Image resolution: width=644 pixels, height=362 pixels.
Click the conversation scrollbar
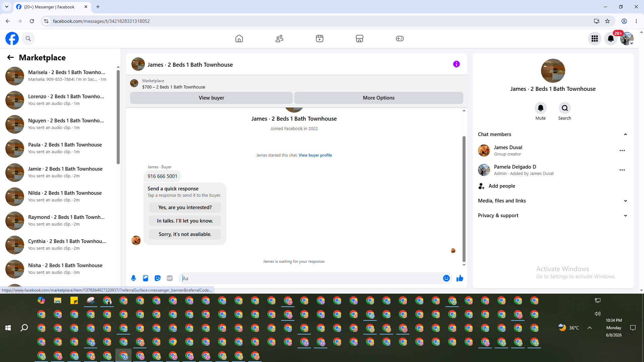click(x=464, y=199)
